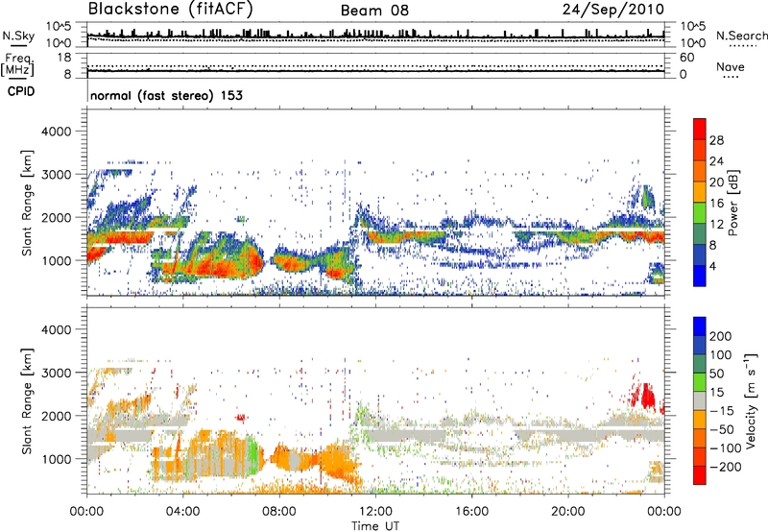
Task: Click the "2000" range tick in velocity panel
Action: [x=56, y=416]
